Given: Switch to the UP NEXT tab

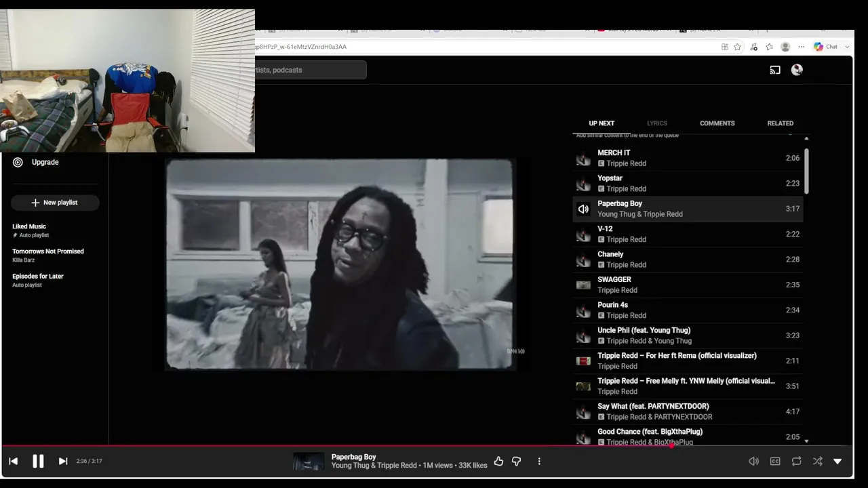Looking at the screenshot, I should 601,123.
